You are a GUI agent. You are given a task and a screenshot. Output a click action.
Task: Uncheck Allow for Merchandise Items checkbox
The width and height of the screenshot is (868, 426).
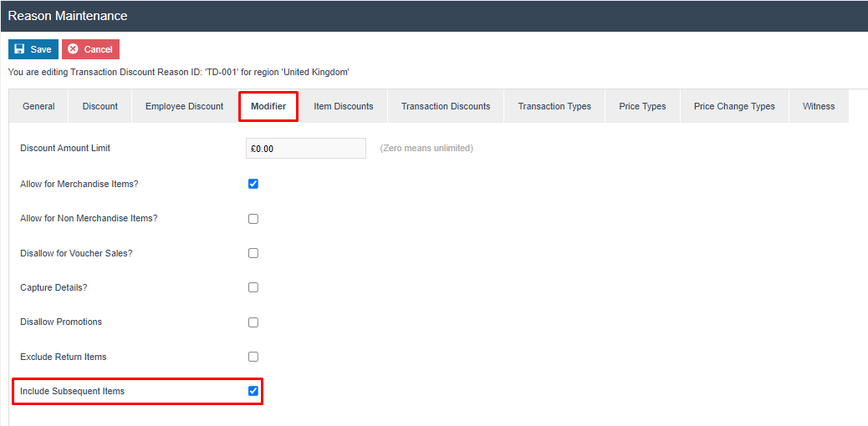click(x=253, y=185)
